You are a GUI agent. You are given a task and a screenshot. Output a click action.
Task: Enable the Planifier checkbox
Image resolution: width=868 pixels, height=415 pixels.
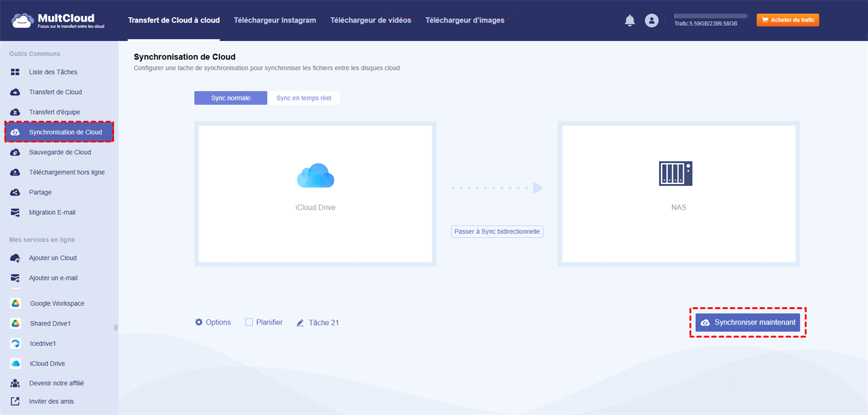coord(249,322)
